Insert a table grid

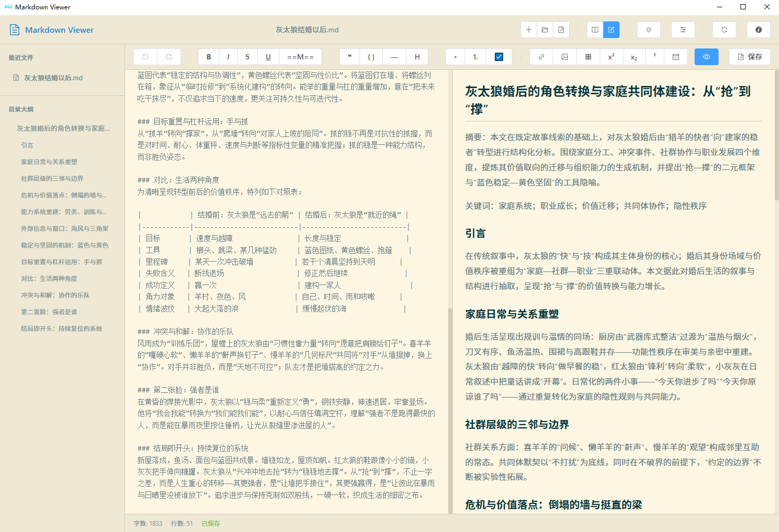tap(588, 57)
